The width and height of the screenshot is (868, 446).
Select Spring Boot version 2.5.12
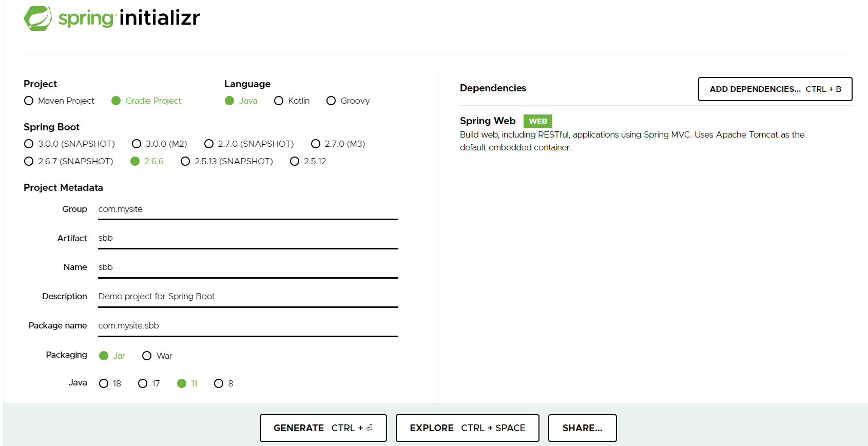tap(308, 161)
